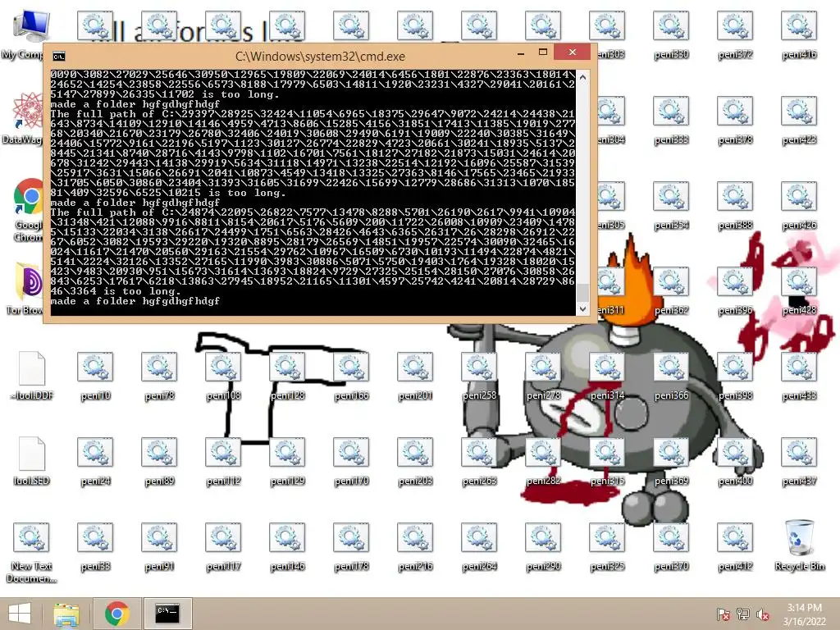The image size is (840, 630).
Task: Select the peni314 file icon
Action: coord(607,376)
